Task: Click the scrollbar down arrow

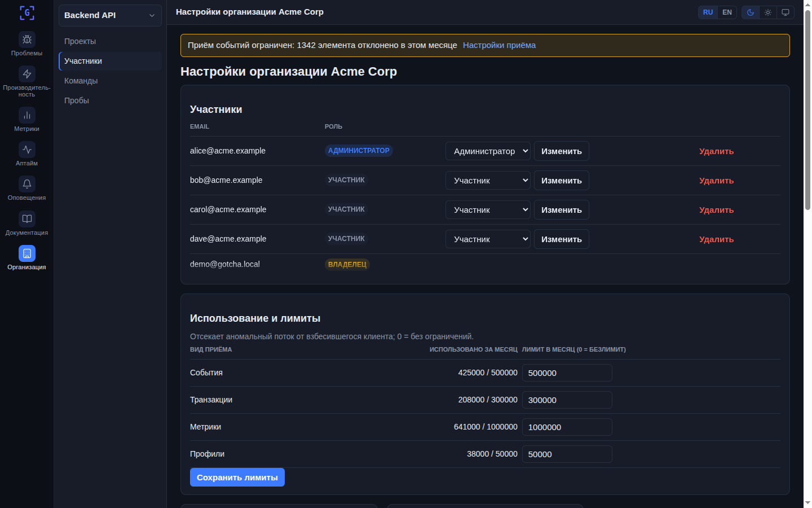Action: pyautogui.click(x=807, y=503)
